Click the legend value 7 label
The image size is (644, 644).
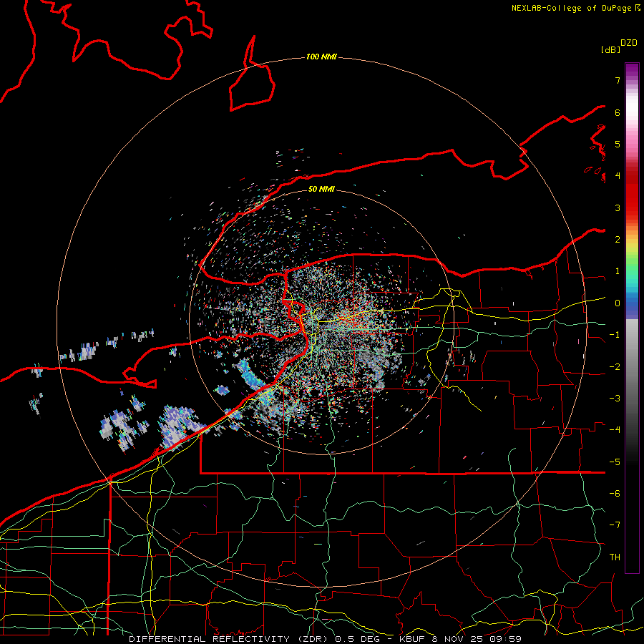[x=618, y=80]
